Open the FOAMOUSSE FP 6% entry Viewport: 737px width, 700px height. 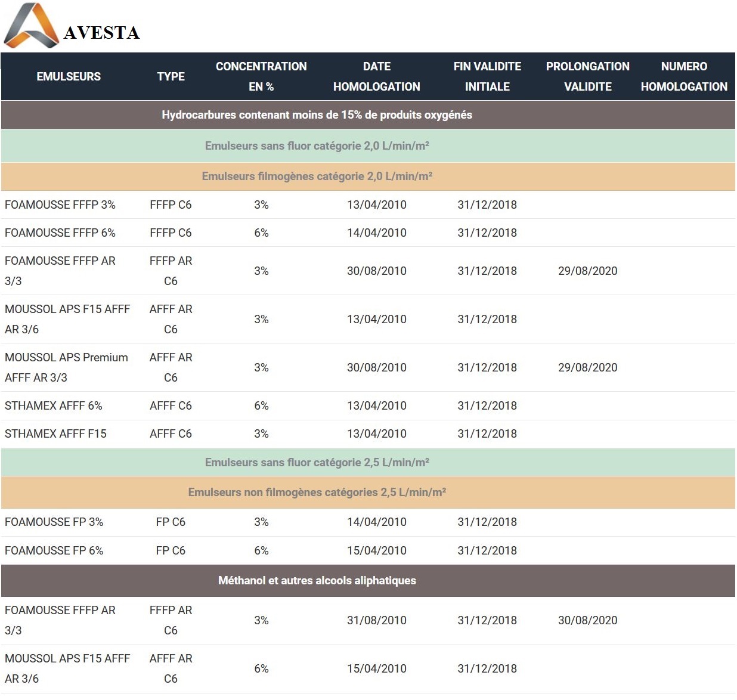tap(54, 550)
